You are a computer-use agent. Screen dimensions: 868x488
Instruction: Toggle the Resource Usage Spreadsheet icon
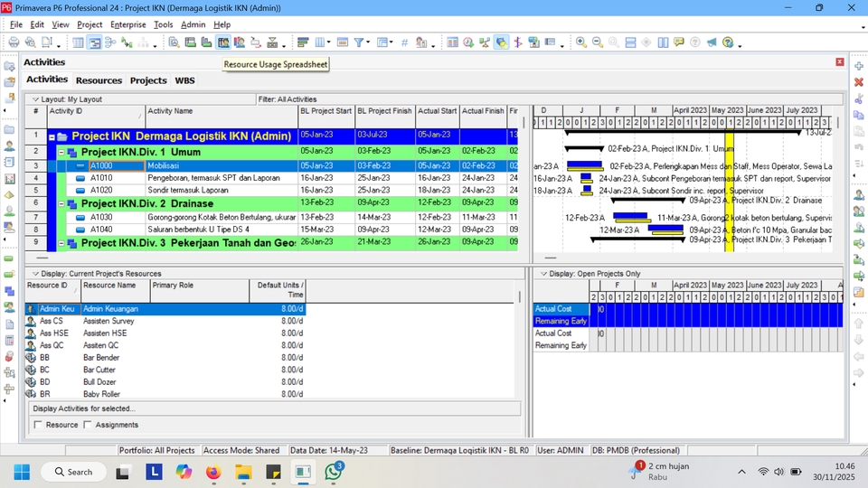[223, 42]
